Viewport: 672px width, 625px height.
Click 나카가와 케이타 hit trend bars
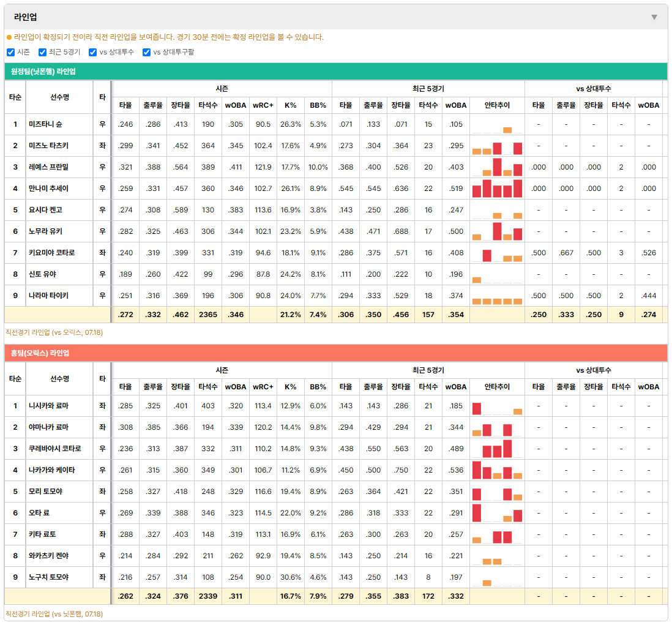pos(497,470)
